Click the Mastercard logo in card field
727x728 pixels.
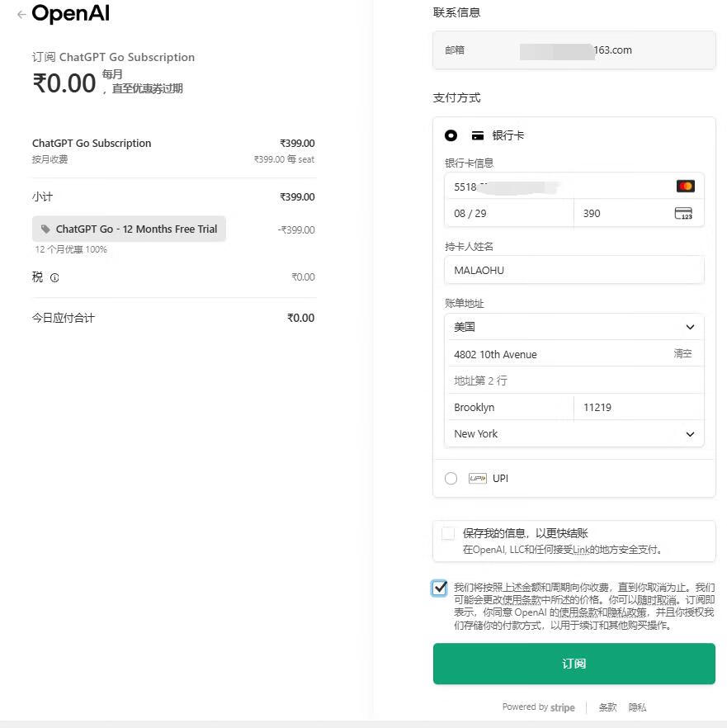[685, 187]
